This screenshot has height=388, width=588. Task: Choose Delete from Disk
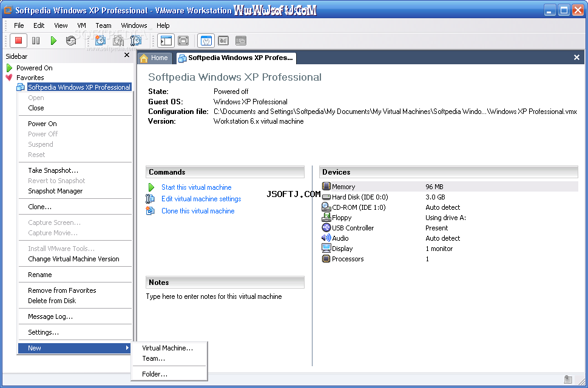[x=75, y=301]
